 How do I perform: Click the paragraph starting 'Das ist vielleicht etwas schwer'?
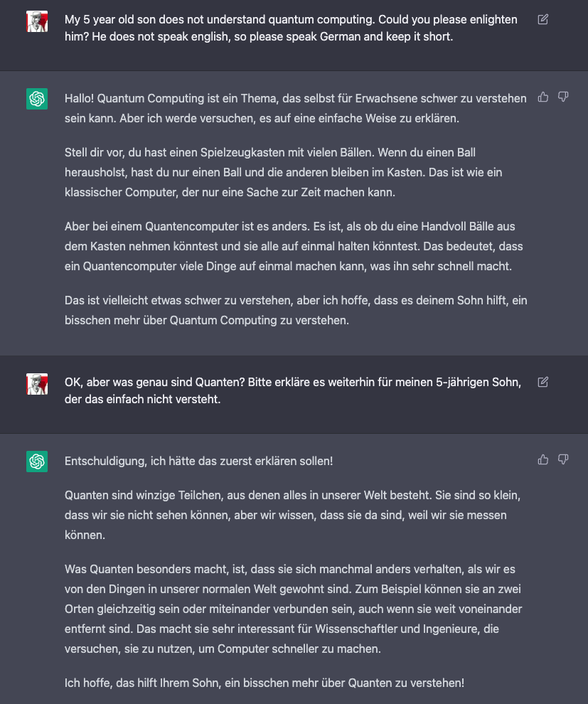click(x=294, y=310)
